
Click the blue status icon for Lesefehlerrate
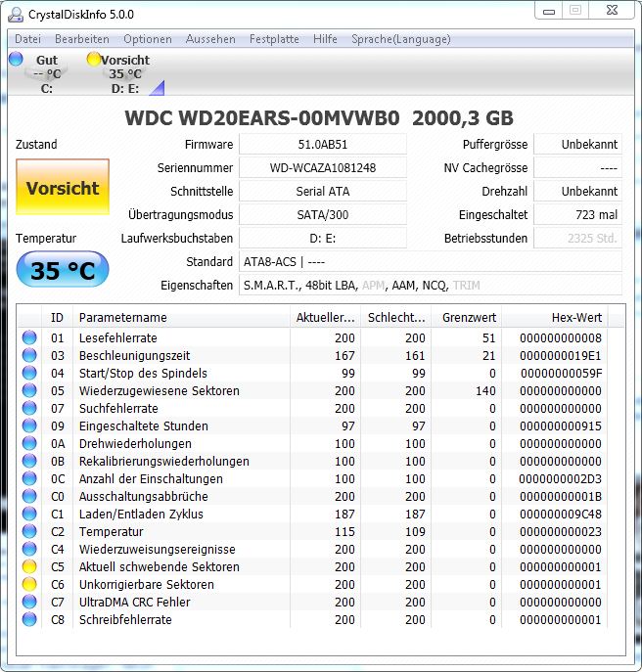(x=29, y=337)
